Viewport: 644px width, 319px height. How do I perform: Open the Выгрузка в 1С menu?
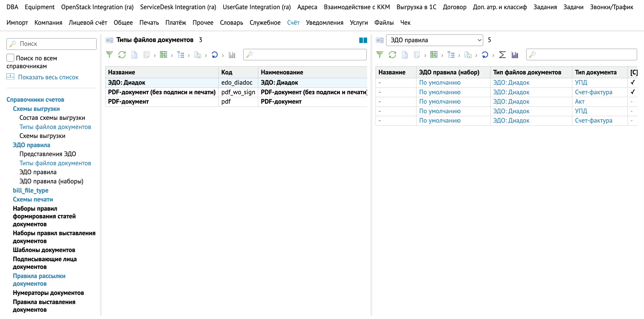coord(416,7)
